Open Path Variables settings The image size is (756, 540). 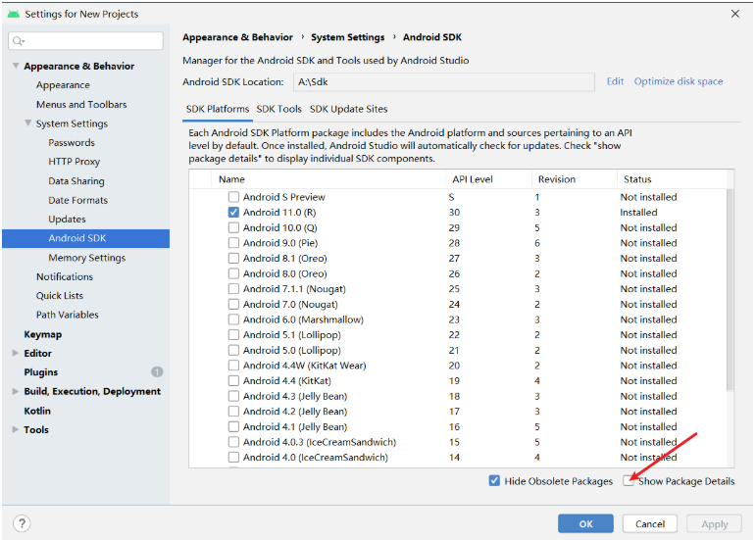click(67, 315)
